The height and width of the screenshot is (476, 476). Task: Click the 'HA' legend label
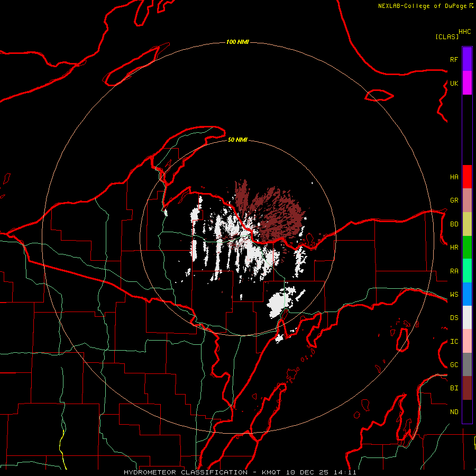click(454, 177)
